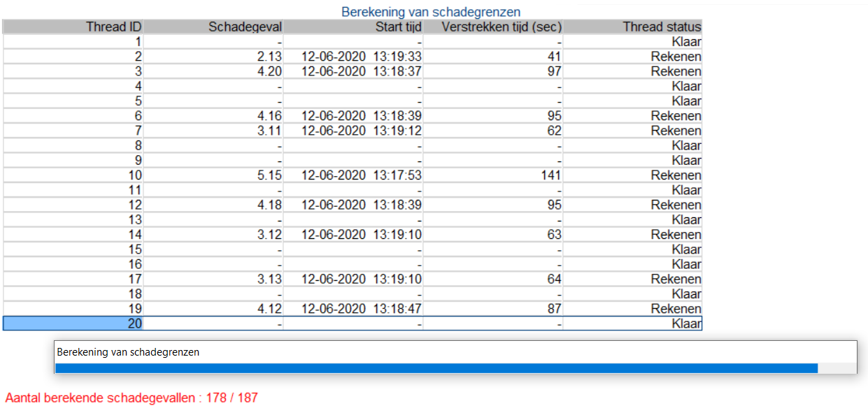Select start time 12-06-2020 13:18:47 cell
The image size is (868, 408).
pos(354,309)
